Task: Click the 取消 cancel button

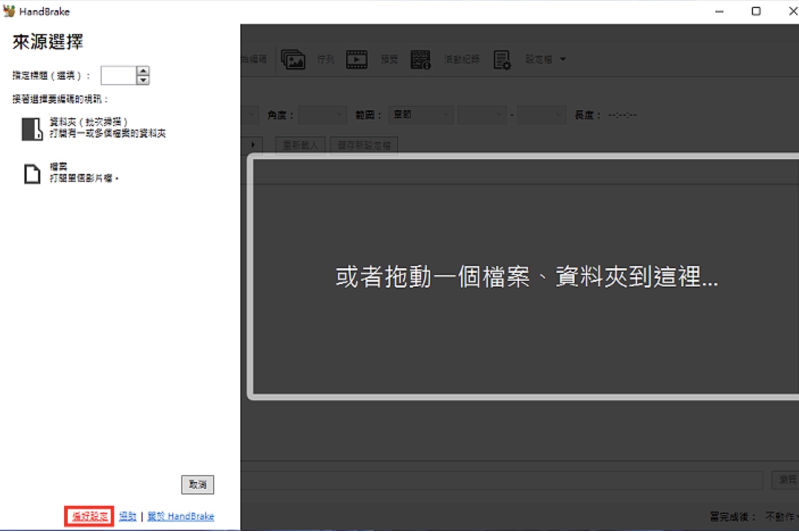Action: pos(198,485)
